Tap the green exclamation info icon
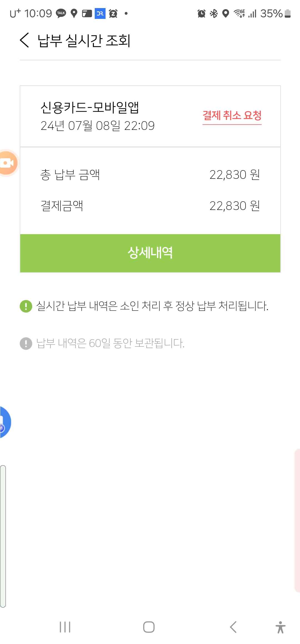The width and height of the screenshot is (300, 644). [x=26, y=306]
